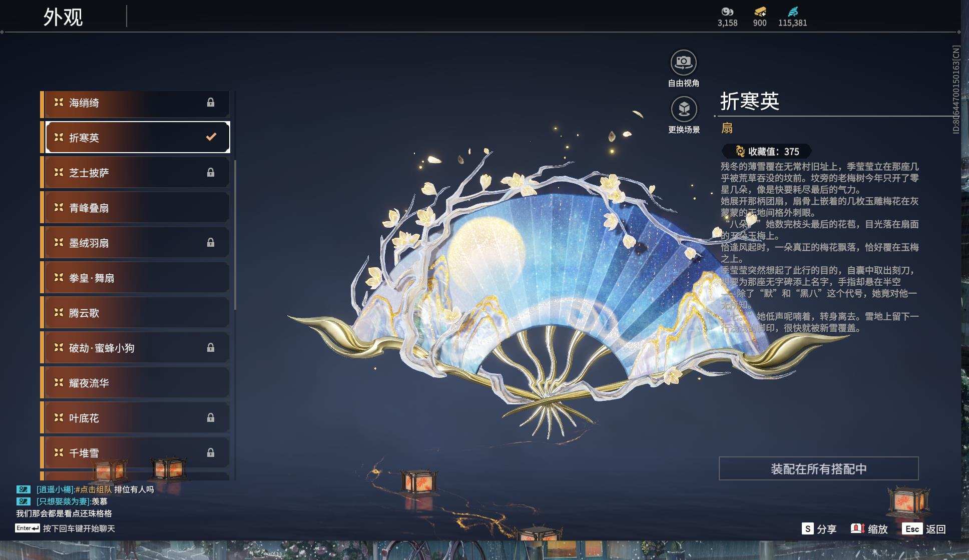This screenshot has height=560, width=969.
Task: Select 破劫·蜜蜂小狗 entry
Action: point(136,348)
